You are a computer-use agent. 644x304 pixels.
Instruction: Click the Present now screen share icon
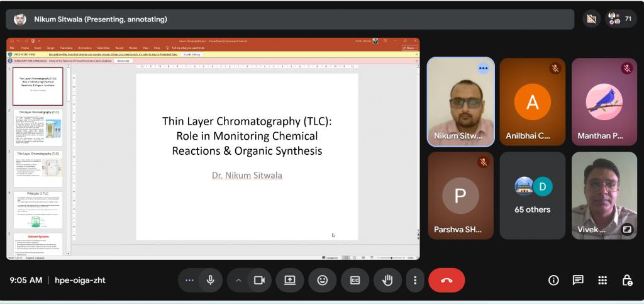(290, 280)
